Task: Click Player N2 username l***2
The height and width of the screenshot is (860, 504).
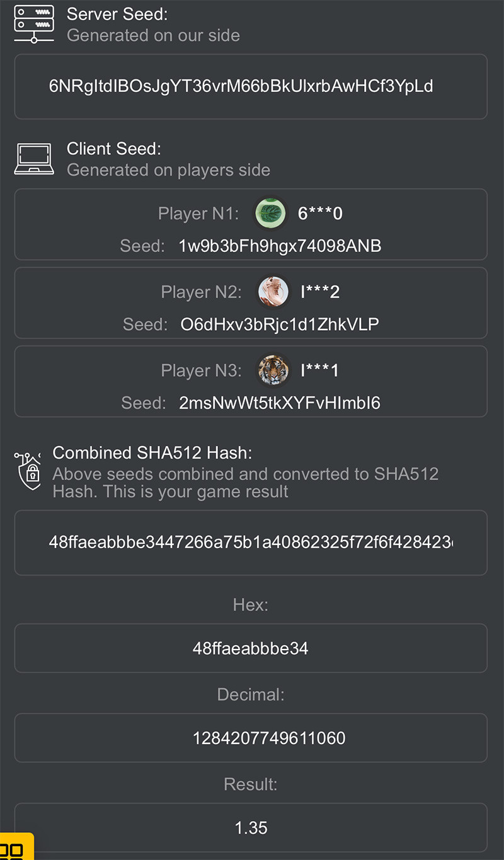Action: (320, 292)
